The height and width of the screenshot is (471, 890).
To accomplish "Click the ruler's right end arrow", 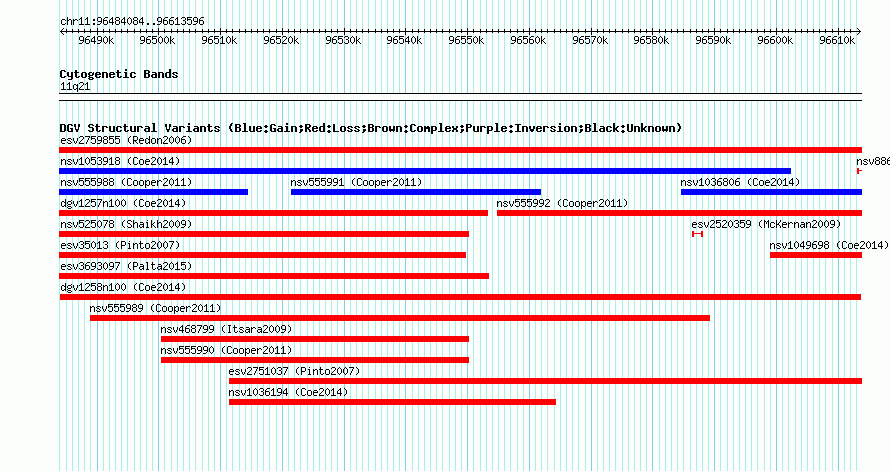I will point(859,32).
